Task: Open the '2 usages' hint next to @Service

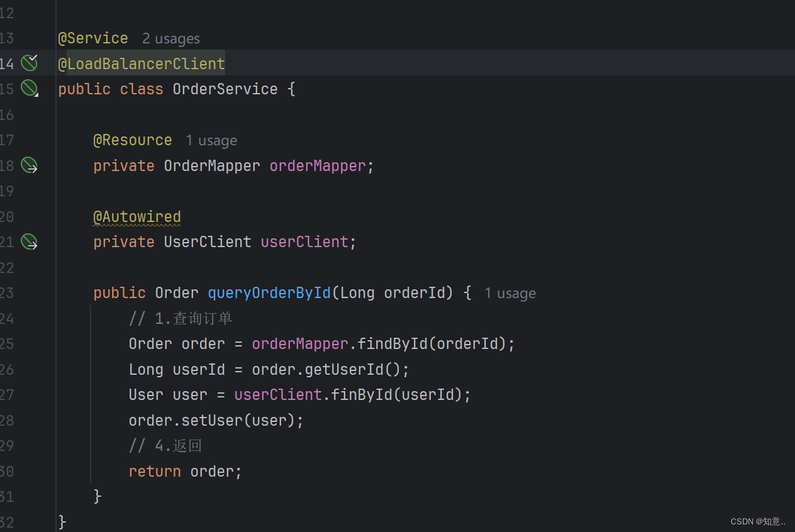Action: coord(170,38)
